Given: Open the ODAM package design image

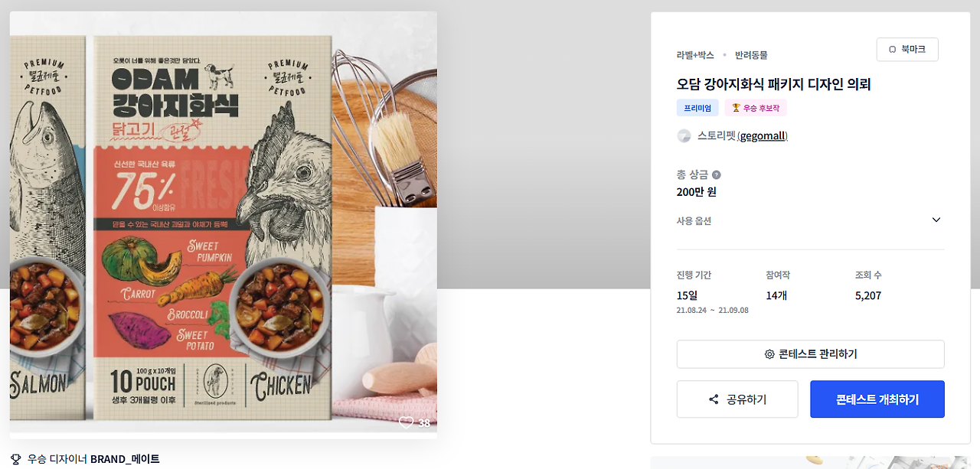Looking at the screenshot, I should (224, 224).
